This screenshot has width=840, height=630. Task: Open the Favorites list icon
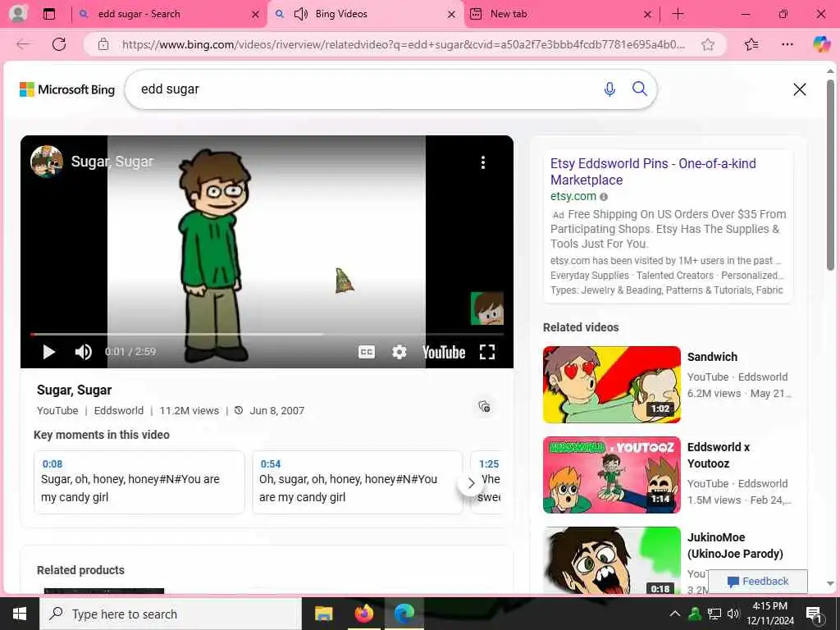click(x=751, y=44)
